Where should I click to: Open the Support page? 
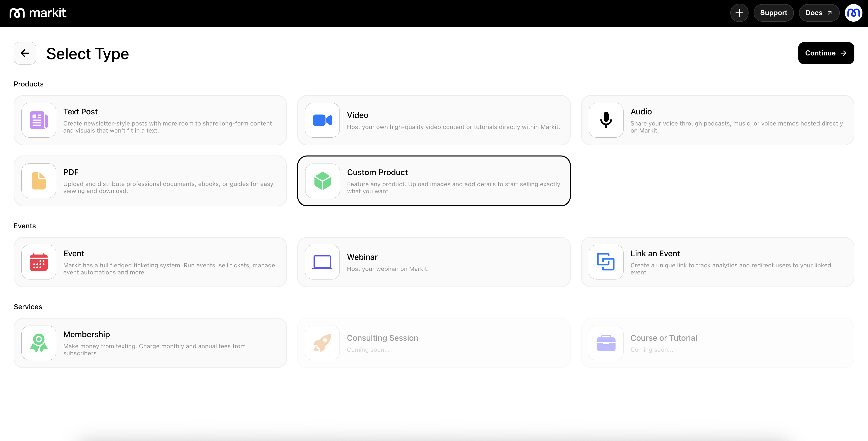coord(773,13)
